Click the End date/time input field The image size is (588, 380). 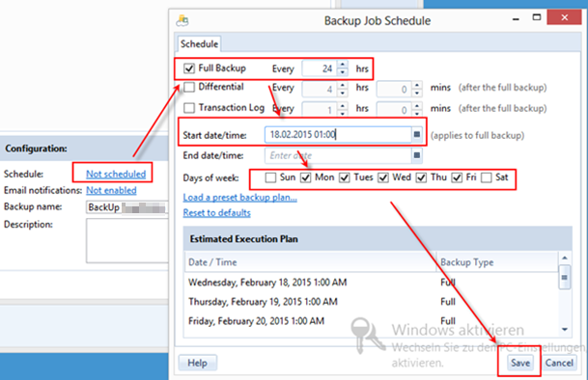point(338,155)
